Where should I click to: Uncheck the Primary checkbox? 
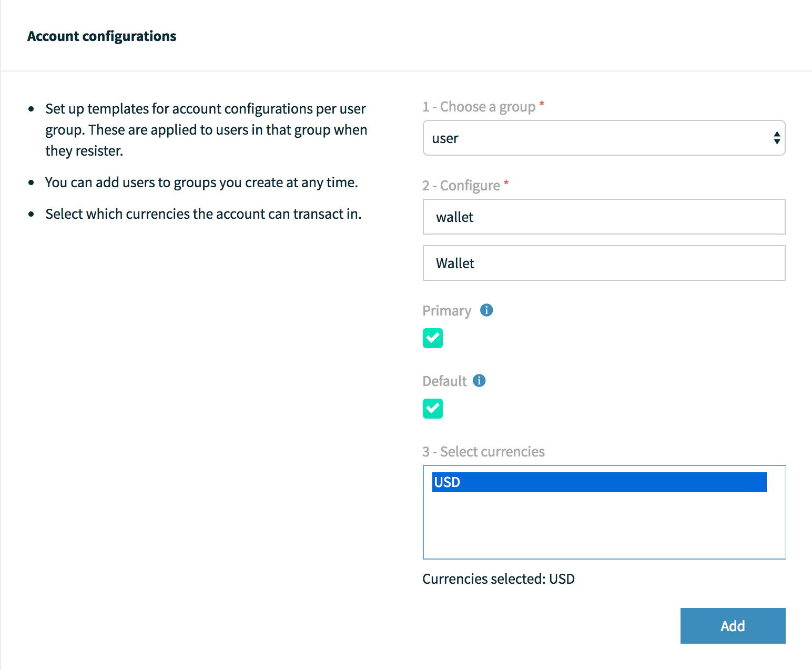coord(433,338)
